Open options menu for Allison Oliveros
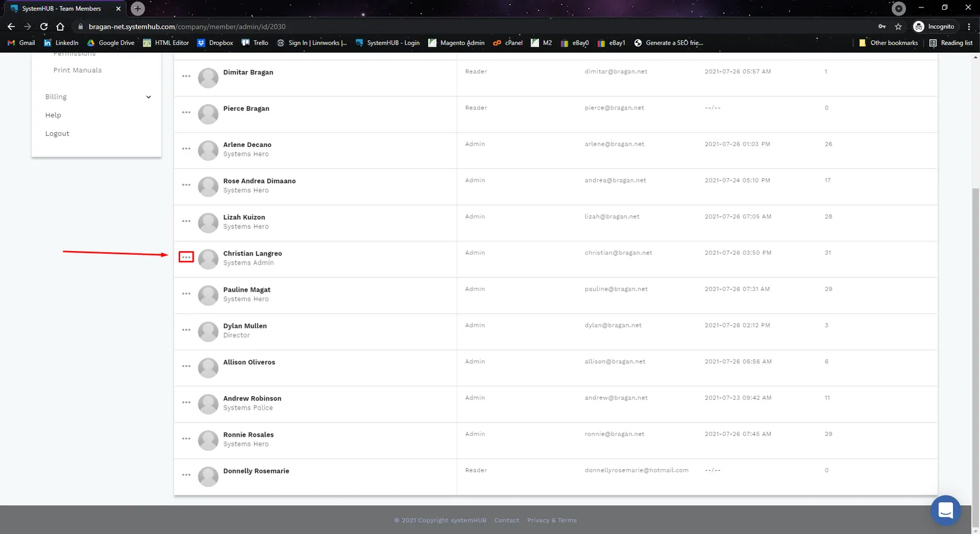 [186, 366]
